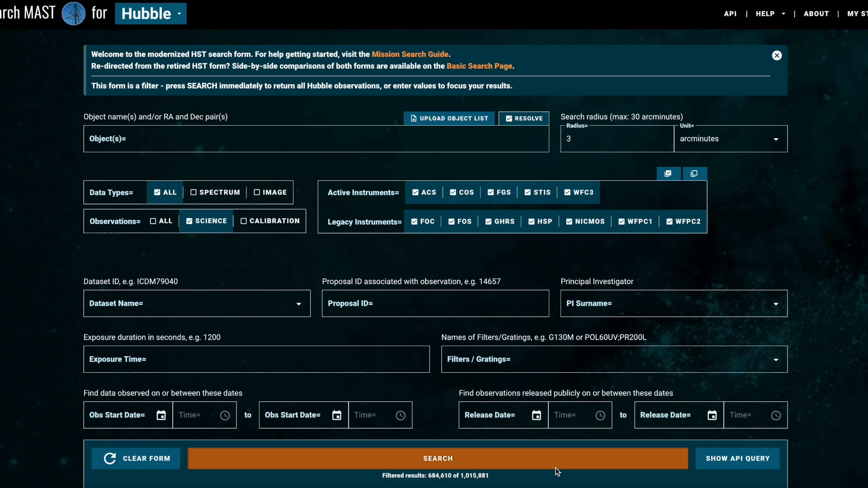This screenshot has height=488, width=868.
Task: Click the Radius input field
Action: click(x=617, y=139)
